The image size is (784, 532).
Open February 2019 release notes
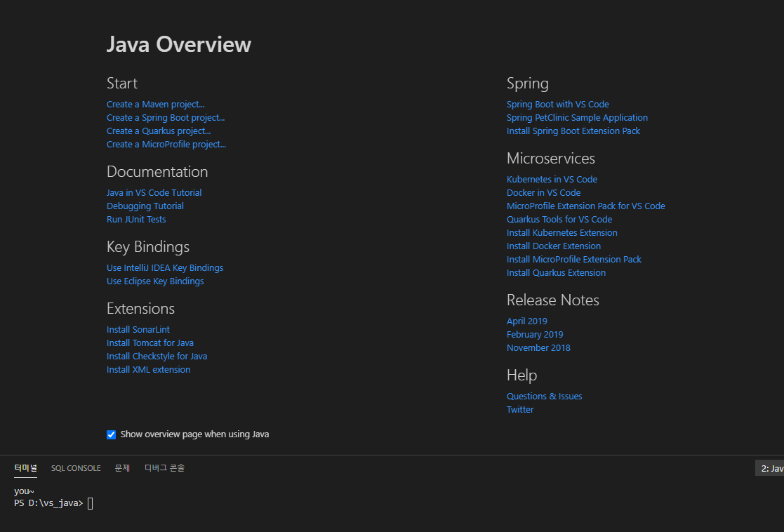tap(535, 335)
